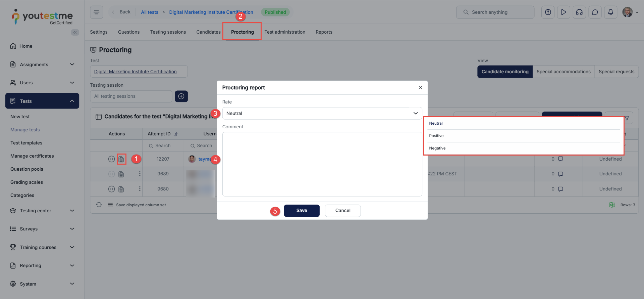Export table with the Excel icon
The width and height of the screenshot is (644, 299).
[612, 205]
